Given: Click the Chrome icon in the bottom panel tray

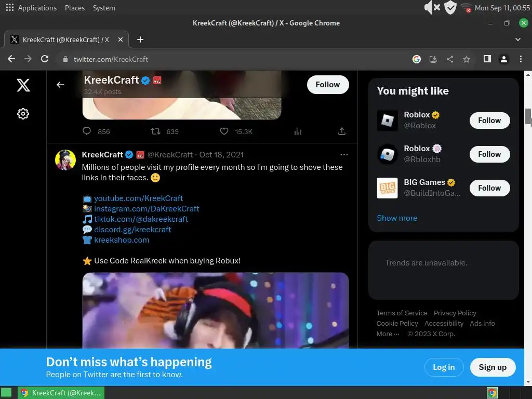Looking at the screenshot, I should pyautogui.click(x=492, y=393).
